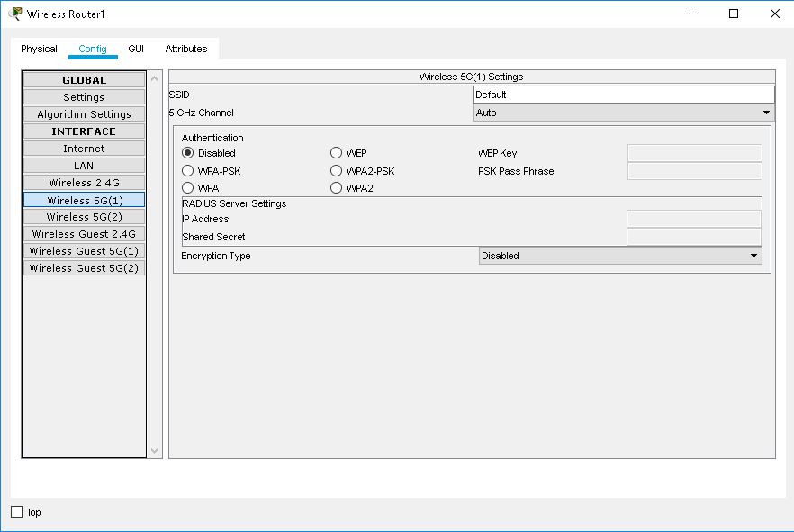Click the INTERFACE section header
Viewport: 794px width, 532px height.
click(84, 131)
